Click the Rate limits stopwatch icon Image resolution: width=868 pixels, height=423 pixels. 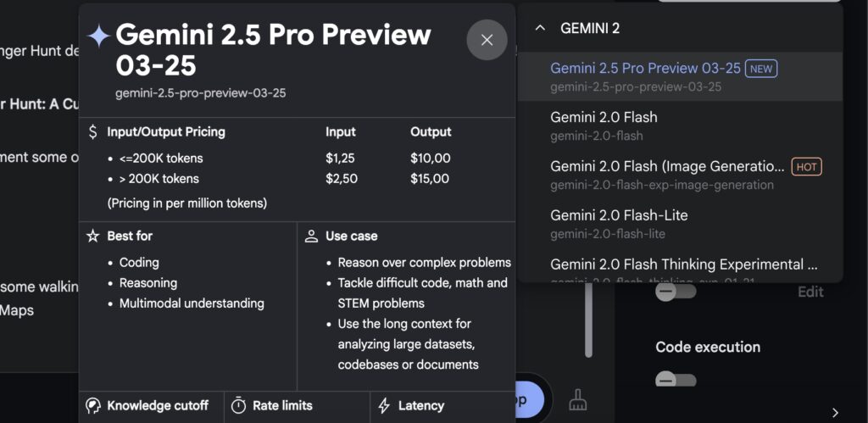[238, 406]
